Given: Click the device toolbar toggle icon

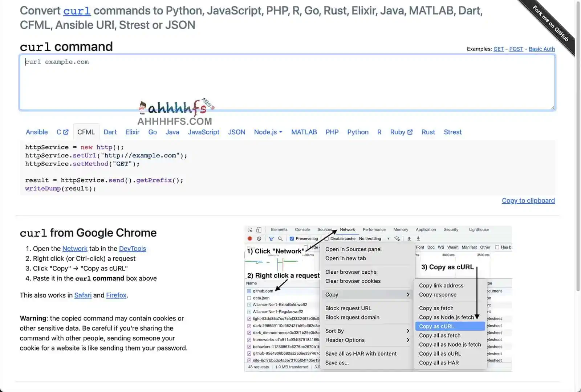Looking at the screenshot, I should click(x=259, y=230).
